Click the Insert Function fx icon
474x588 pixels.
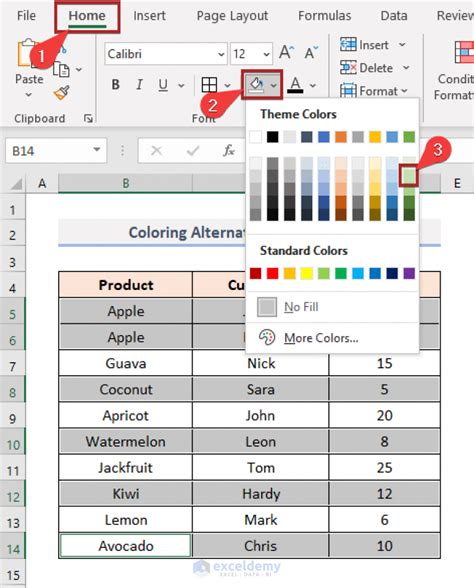(228, 151)
